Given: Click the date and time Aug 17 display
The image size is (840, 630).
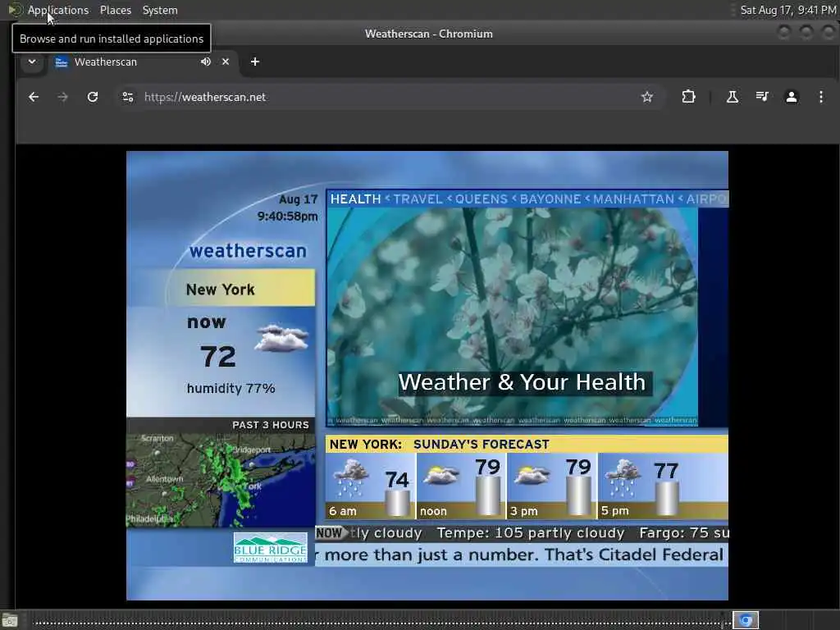Looking at the screenshot, I should [288, 208].
